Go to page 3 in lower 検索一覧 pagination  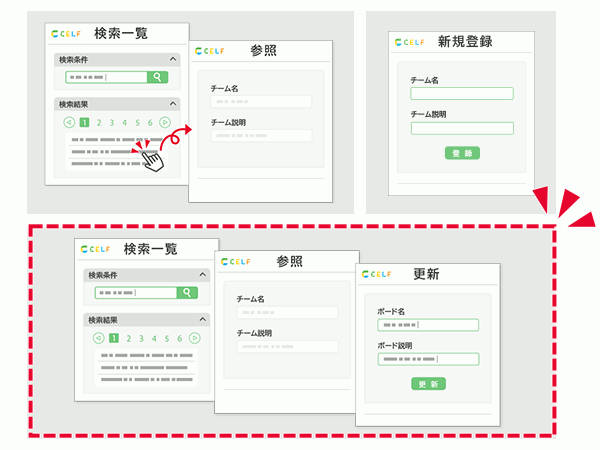(x=141, y=339)
